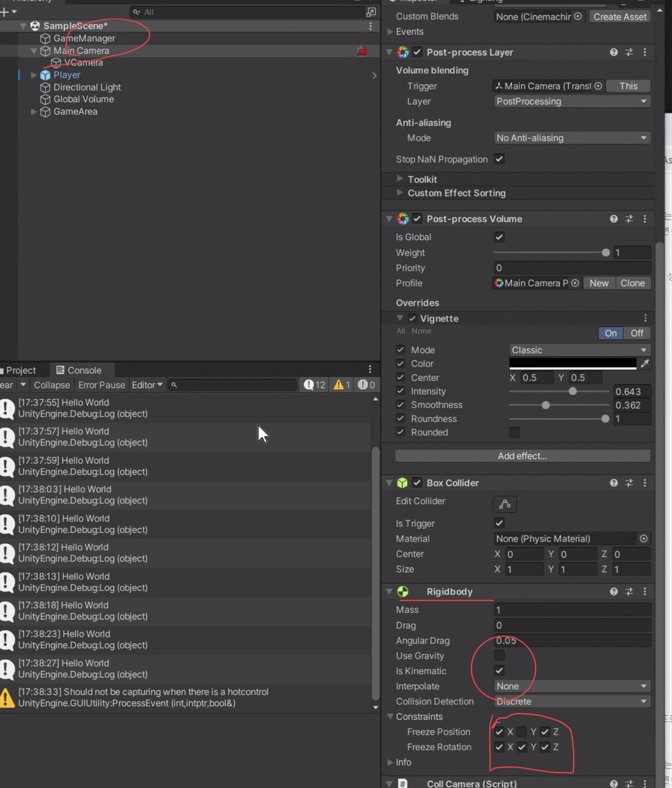Uncheck the Is Kinematic checkbox
The height and width of the screenshot is (788, 672).
point(499,671)
